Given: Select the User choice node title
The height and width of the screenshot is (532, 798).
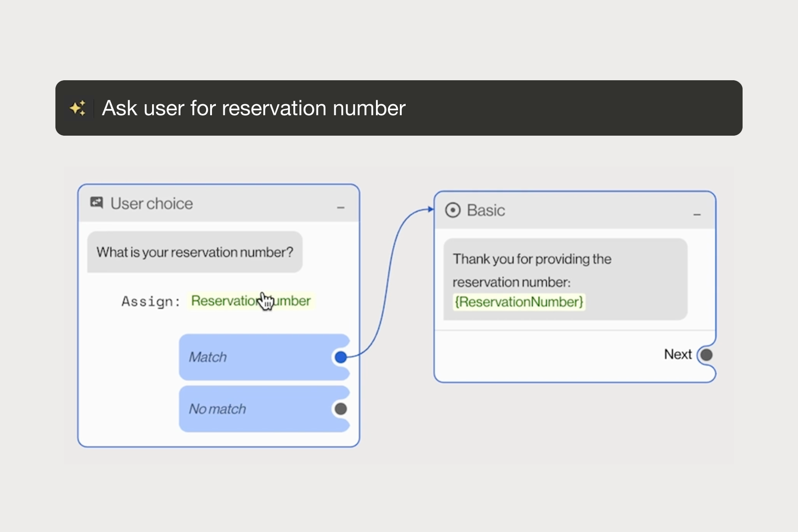Looking at the screenshot, I should 152,203.
